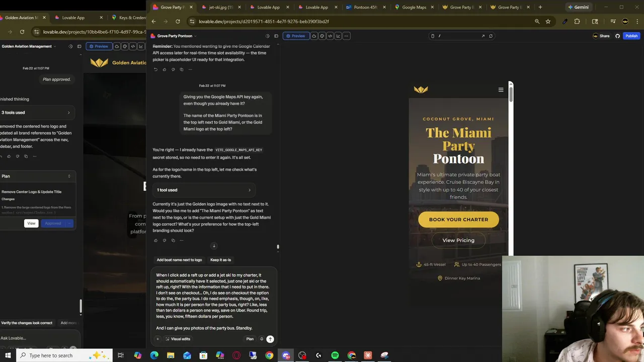Image resolution: width=644 pixels, height=362 pixels.
Task: Open a new tab in front Chrome window
Action: click(x=540, y=7)
